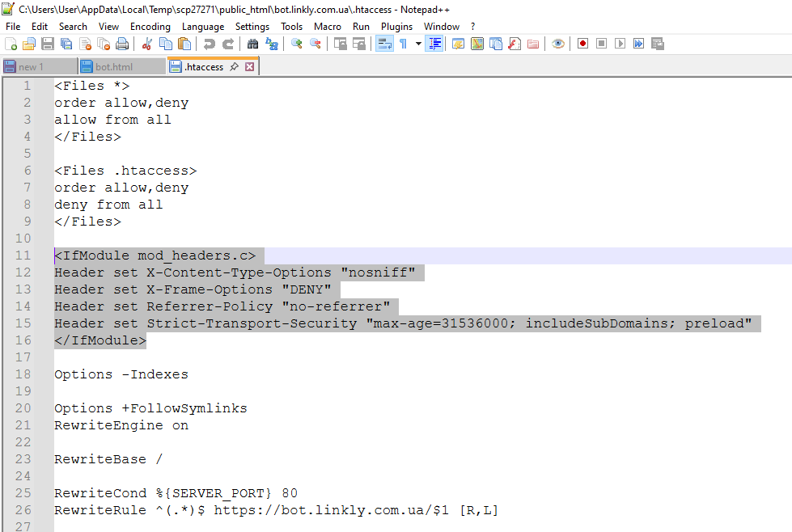Run macro multiple times icon
Screen dimensions: 792x532
[638, 44]
